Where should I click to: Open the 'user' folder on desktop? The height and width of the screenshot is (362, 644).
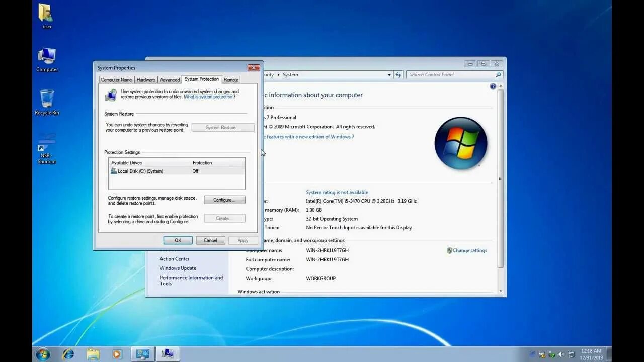[46, 17]
